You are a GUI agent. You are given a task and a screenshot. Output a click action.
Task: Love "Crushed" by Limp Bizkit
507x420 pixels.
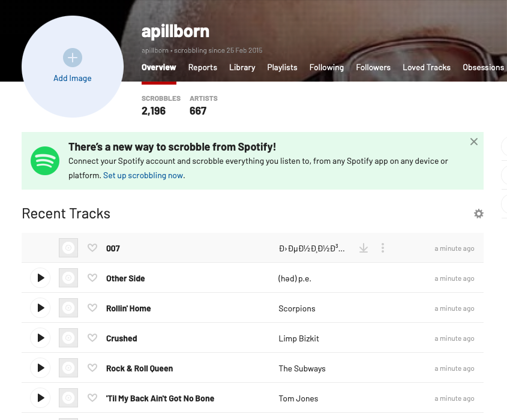click(92, 338)
